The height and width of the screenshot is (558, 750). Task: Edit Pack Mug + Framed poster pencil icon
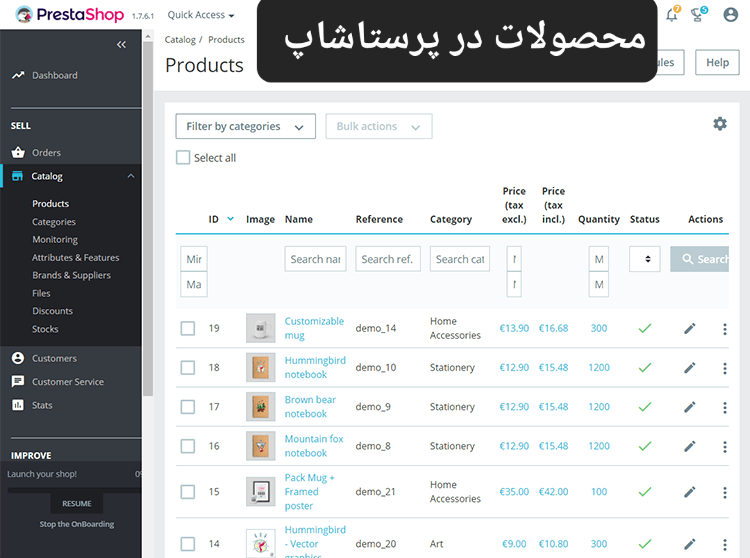(x=689, y=492)
